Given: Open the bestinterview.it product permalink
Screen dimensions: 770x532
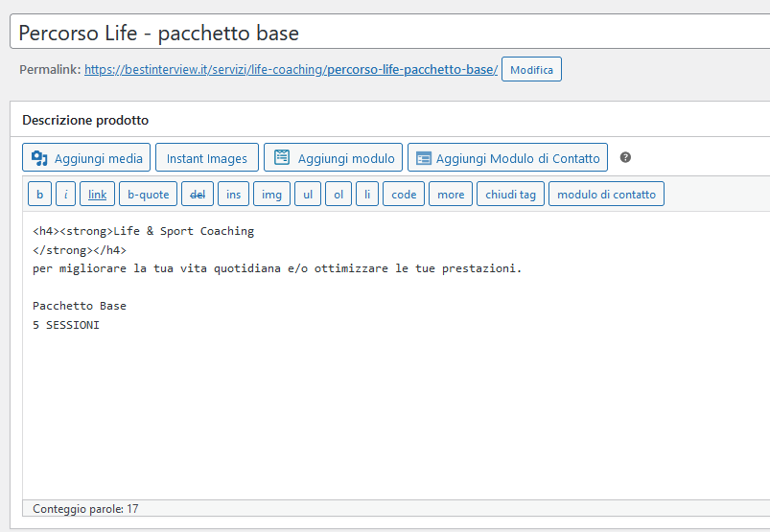Looking at the screenshot, I should [291, 70].
